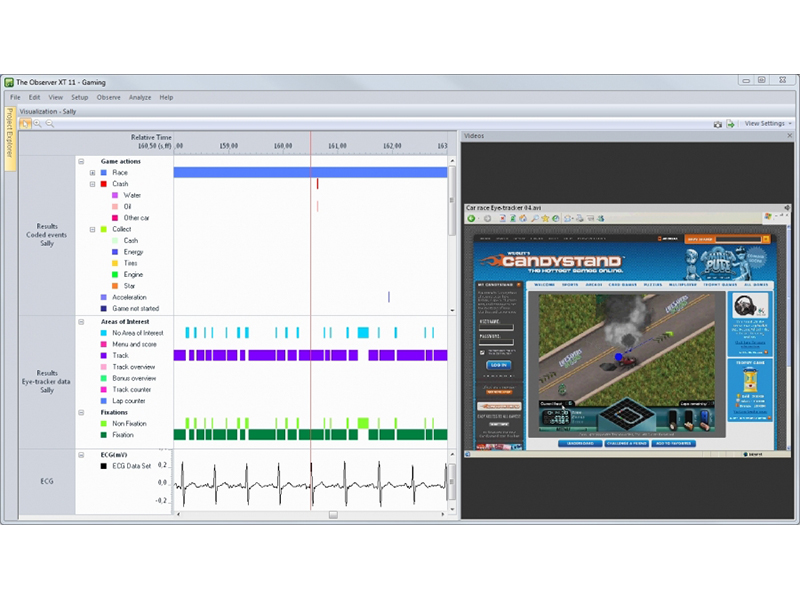The width and height of the screenshot is (800, 600).
Task: Click the green back button in video browser
Action: click(472, 218)
